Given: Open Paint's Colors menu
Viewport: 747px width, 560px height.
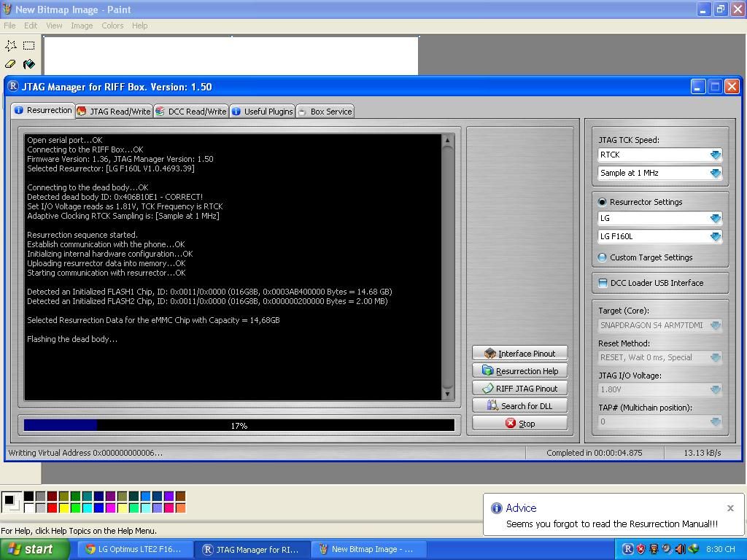Looking at the screenshot, I should coord(112,26).
